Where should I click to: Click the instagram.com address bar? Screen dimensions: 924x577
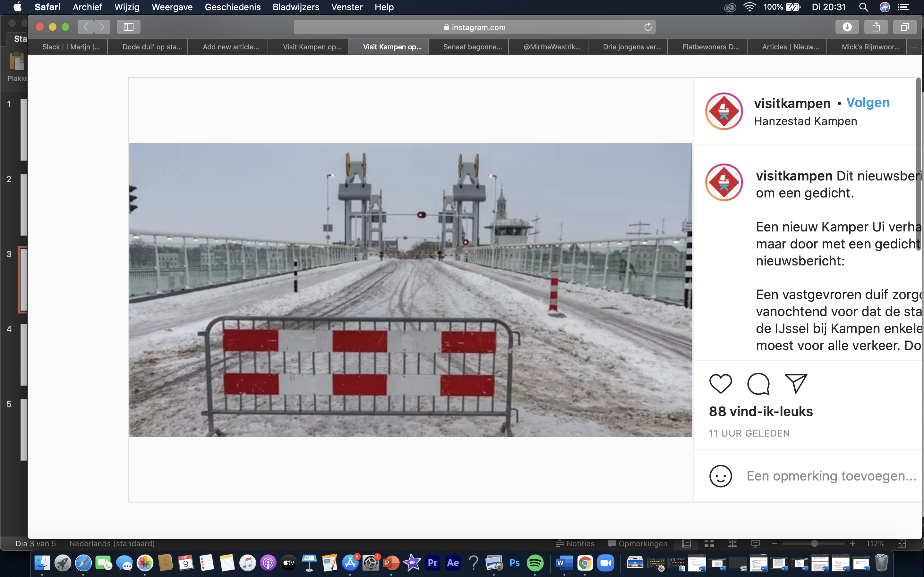(474, 27)
